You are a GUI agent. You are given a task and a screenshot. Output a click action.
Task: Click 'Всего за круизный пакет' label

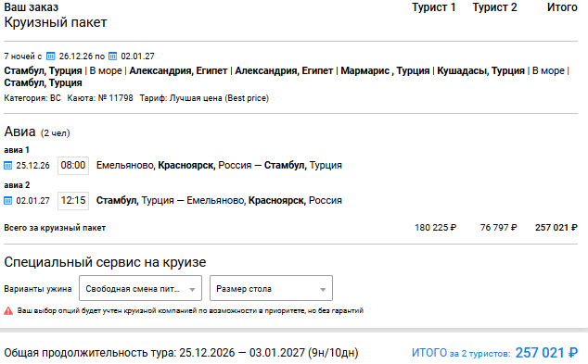tap(55, 228)
